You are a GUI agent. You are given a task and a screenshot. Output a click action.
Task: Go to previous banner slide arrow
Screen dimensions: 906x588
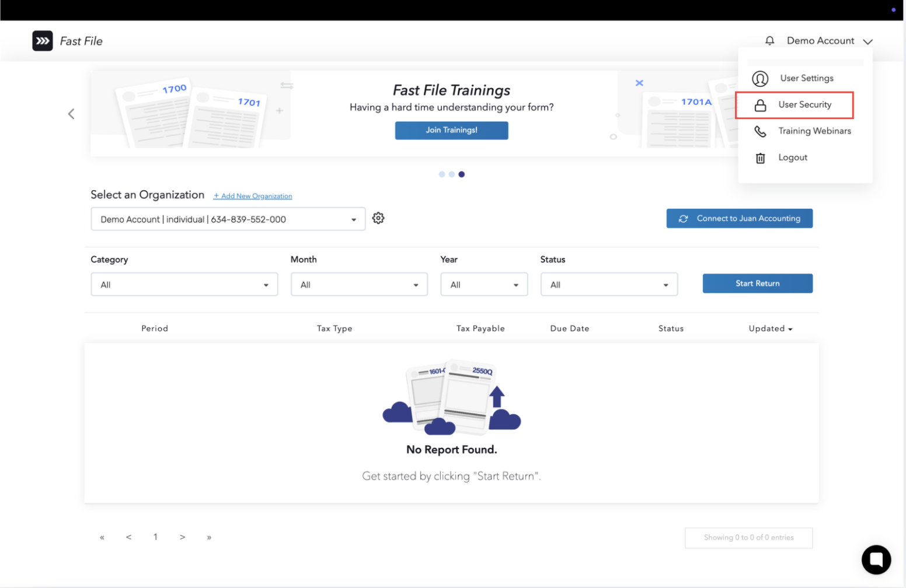pos(71,114)
